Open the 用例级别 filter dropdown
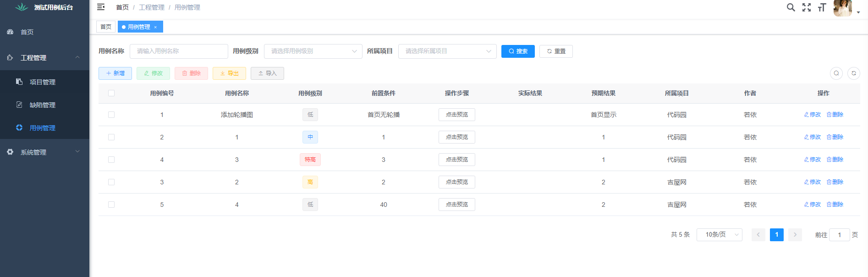868x277 pixels. click(x=313, y=51)
